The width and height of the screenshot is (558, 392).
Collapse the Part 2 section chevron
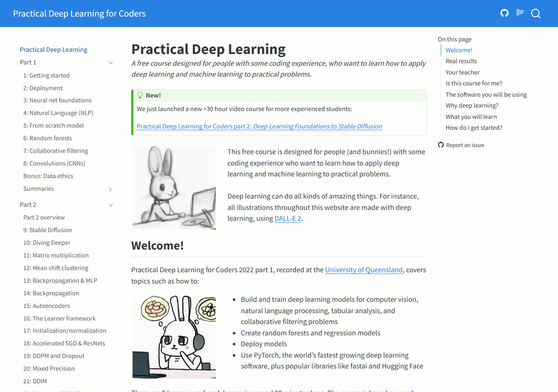[111, 205]
